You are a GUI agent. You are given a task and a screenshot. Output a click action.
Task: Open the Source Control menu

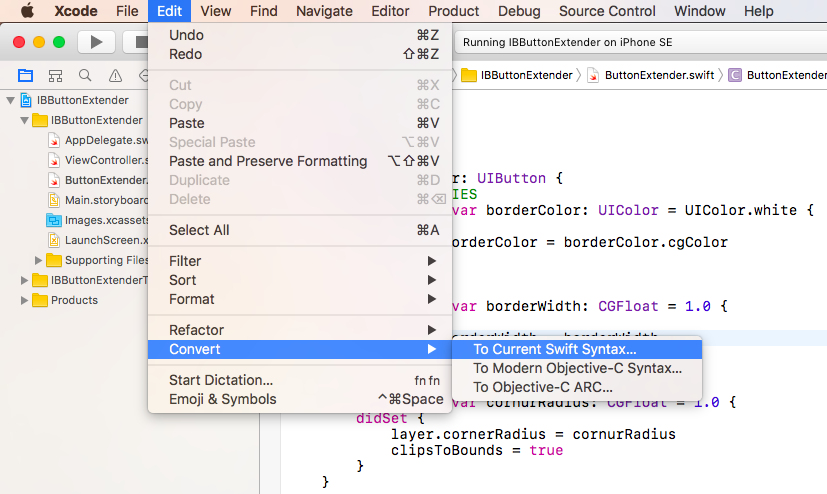click(x=607, y=11)
